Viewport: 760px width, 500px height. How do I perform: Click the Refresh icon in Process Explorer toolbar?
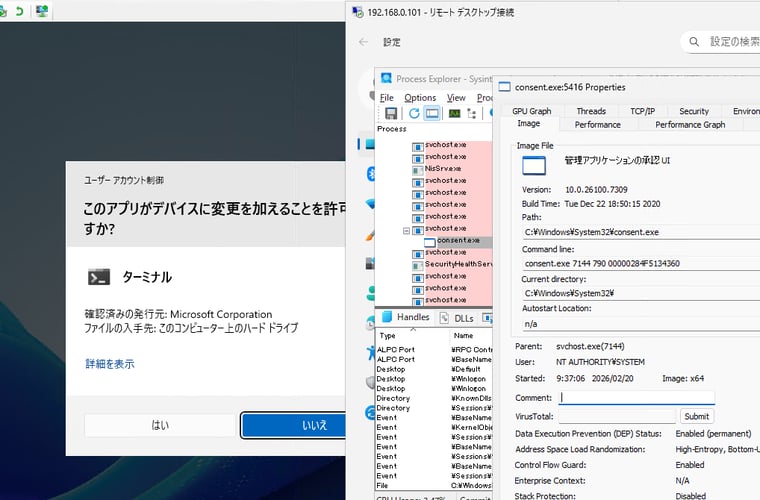414,113
